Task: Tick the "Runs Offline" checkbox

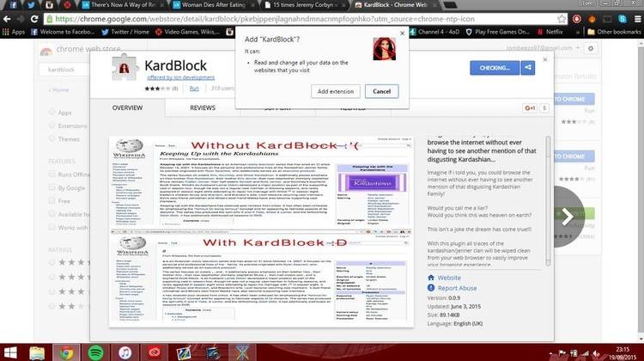Action: pyautogui.click(x=52, y=174)
